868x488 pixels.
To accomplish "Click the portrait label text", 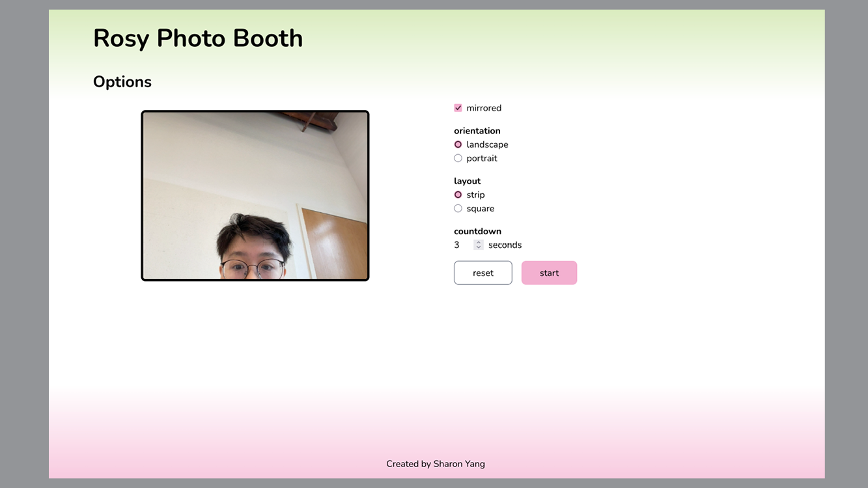I will 482,157.
